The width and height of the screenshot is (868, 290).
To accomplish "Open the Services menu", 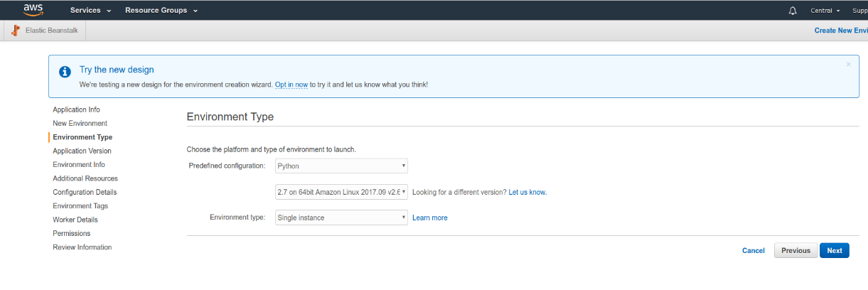I will tap(91, 11).
